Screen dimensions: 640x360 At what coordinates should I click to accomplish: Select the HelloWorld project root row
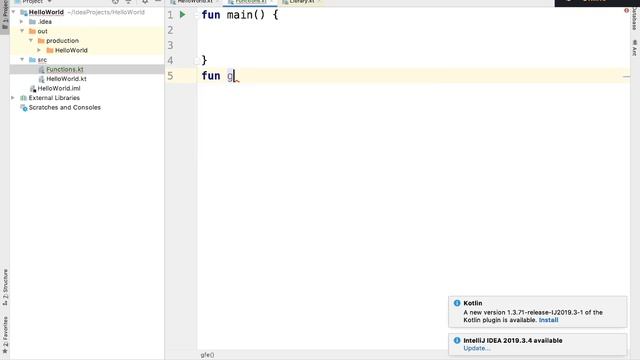click(87, 12)
